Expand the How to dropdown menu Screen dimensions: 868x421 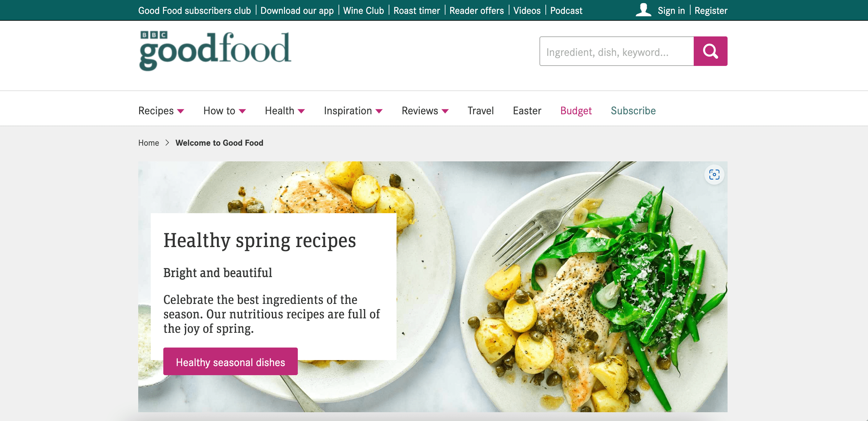coord(224,111)
